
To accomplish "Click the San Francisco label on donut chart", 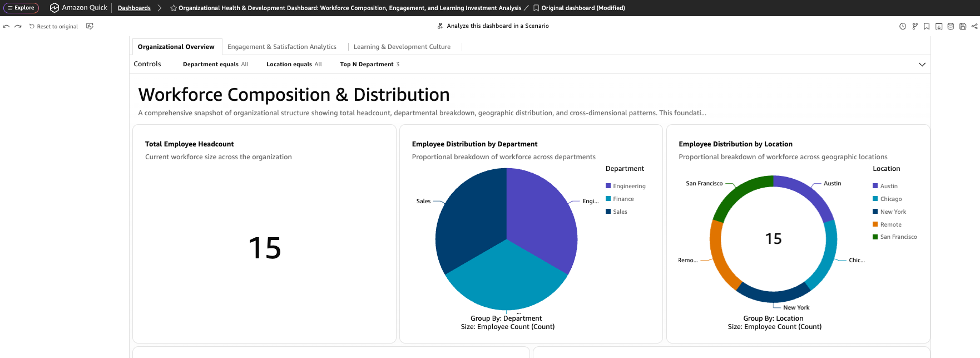I will 704,183.
